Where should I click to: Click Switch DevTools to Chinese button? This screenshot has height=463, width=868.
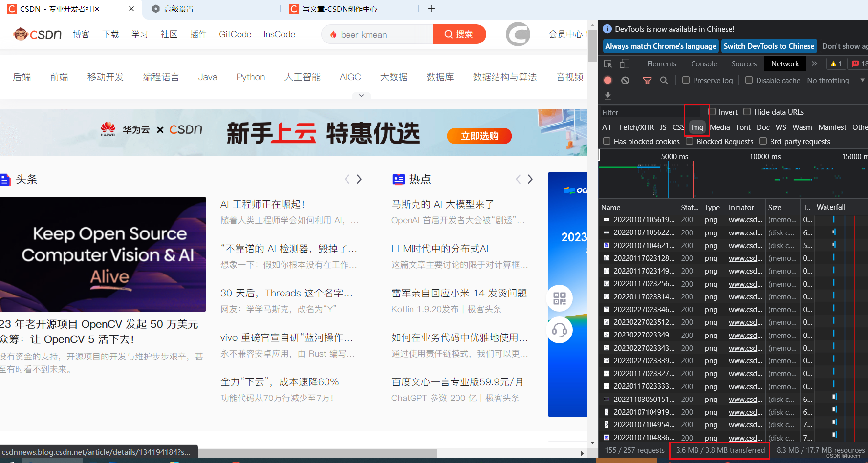(x=769, y=46)
